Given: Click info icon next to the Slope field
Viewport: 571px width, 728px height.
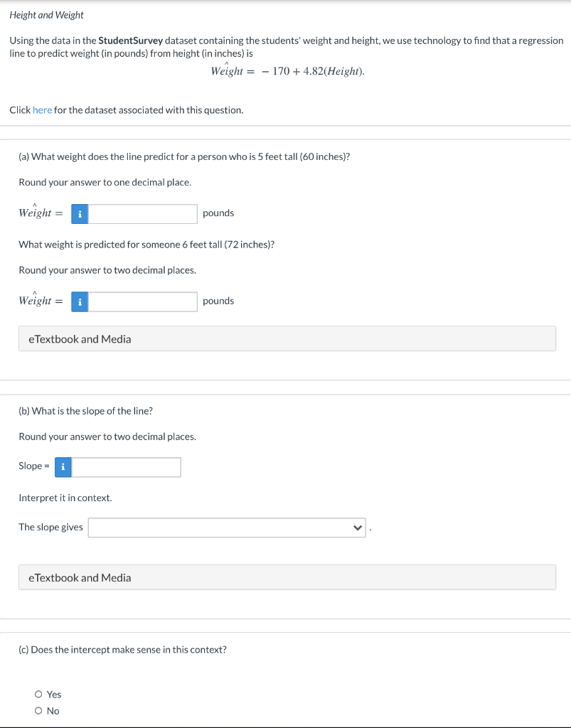Looking at the screenshot, I should point(63,467).
